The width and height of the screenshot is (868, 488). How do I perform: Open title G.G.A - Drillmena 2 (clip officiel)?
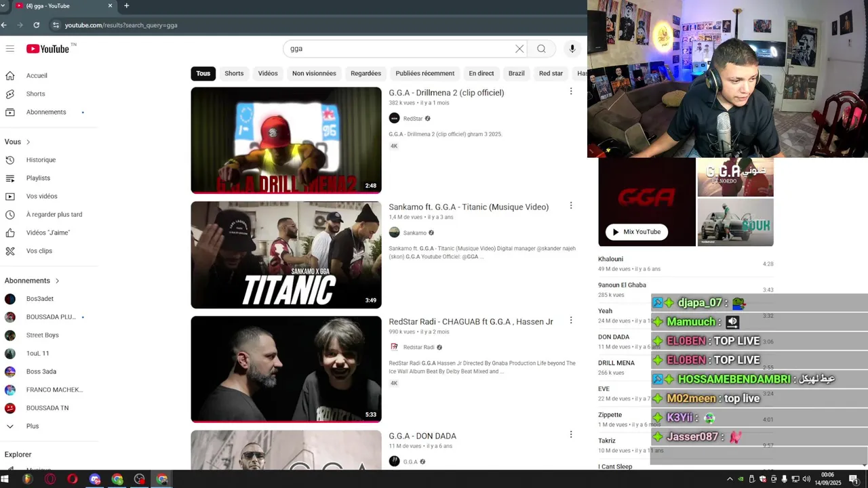(x=446, y=93)
